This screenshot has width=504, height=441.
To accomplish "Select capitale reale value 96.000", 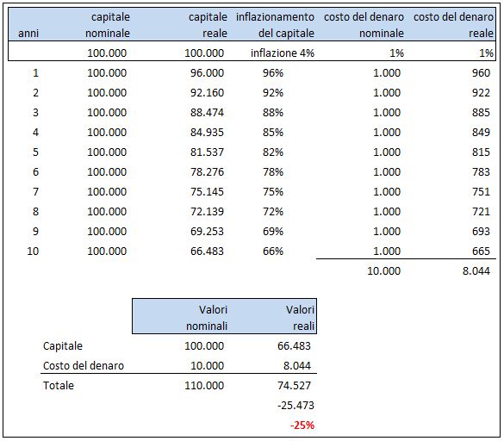I will tap(207, 73).
